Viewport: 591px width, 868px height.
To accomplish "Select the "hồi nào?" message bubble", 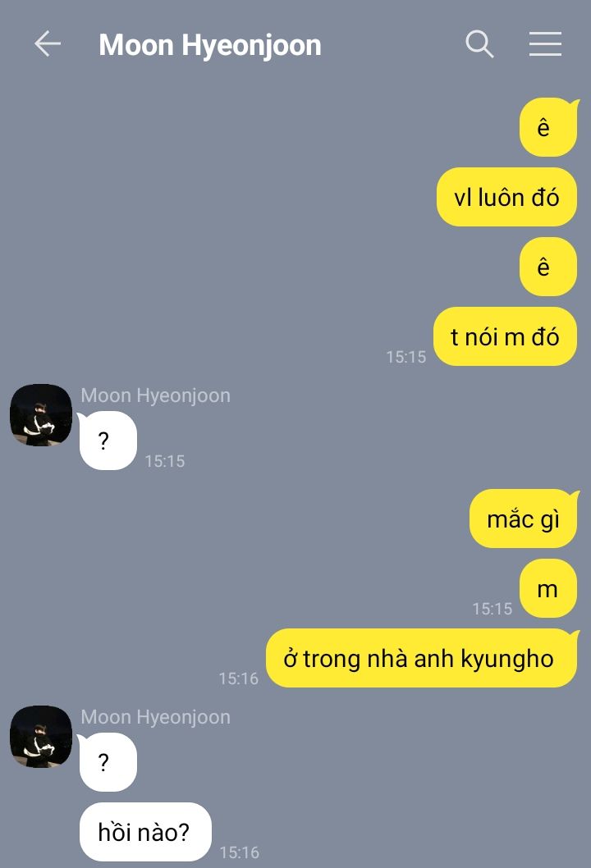I will pos(145,832).
